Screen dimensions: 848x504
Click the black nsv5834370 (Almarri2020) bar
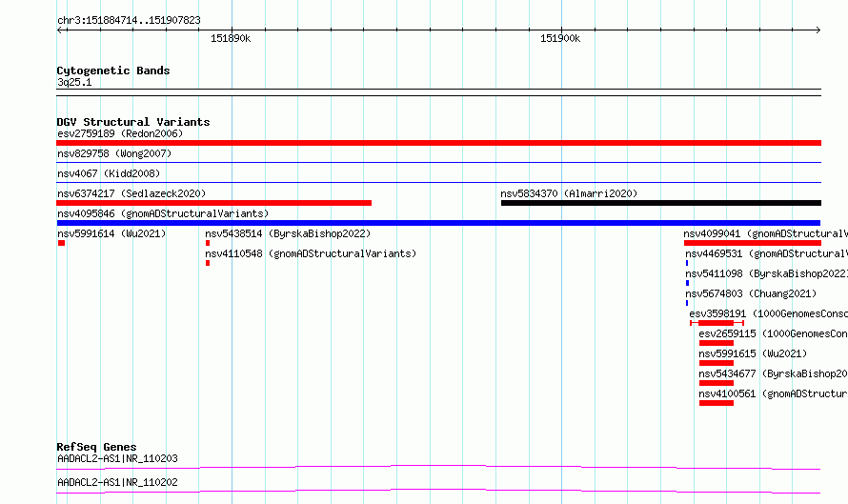661,203
